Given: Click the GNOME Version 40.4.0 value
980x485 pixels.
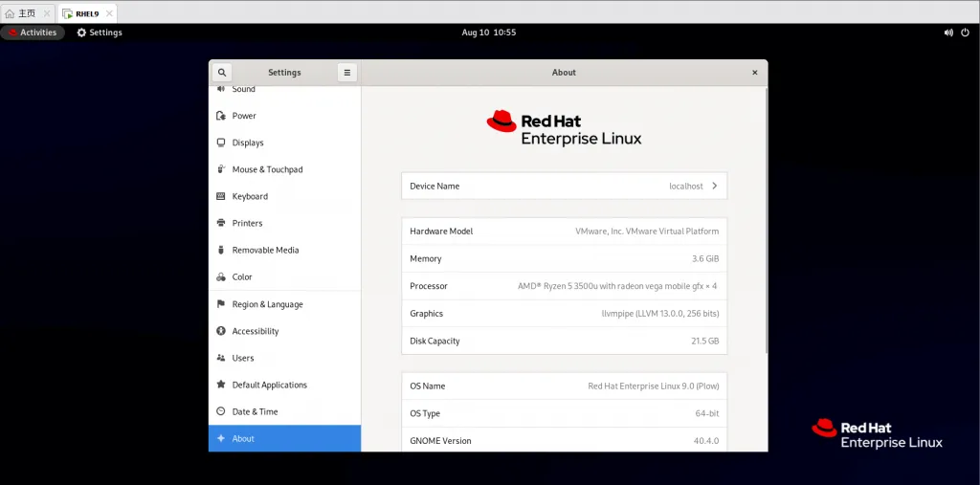Looking at the screenshot, I should [x=706, y=441].
